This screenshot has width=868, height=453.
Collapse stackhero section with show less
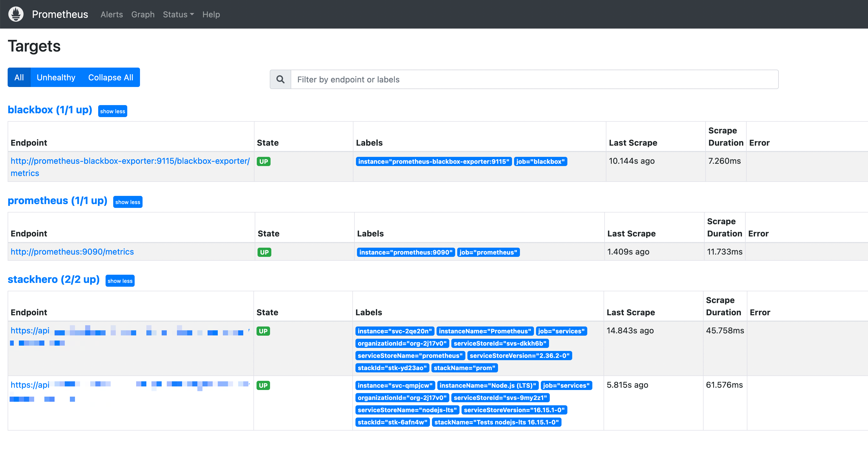(120, 281)
